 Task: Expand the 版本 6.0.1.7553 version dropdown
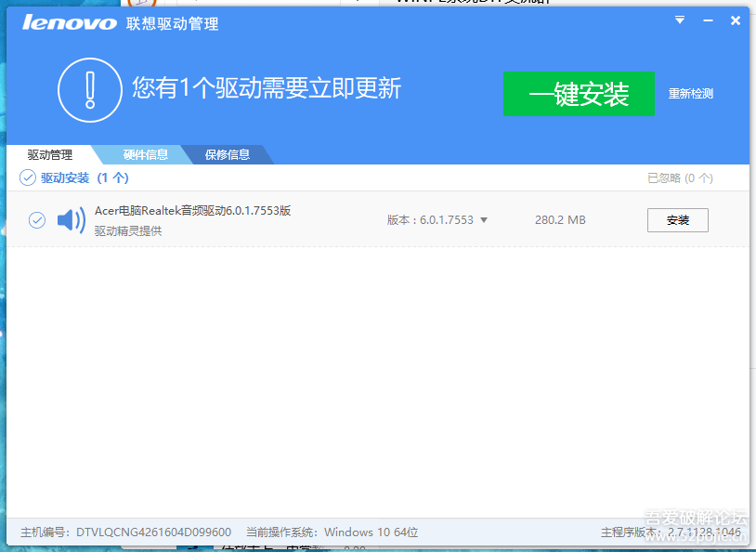(x=484, y=220)
